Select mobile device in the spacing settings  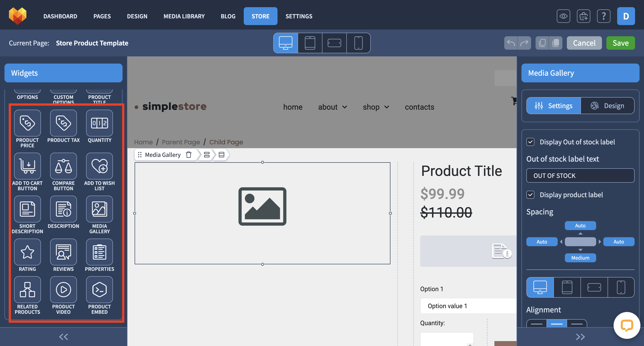[x=621, y=287]
